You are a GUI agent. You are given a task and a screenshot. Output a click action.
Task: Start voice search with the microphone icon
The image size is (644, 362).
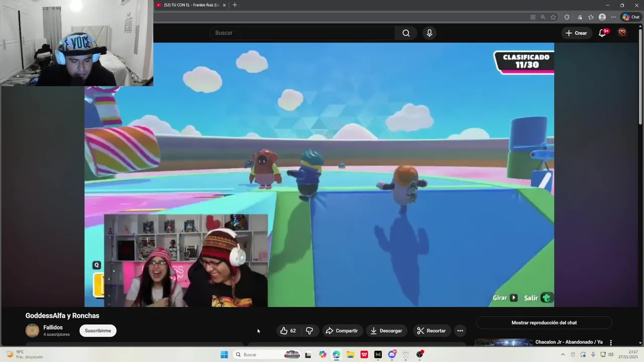click(x=429, y=33)
